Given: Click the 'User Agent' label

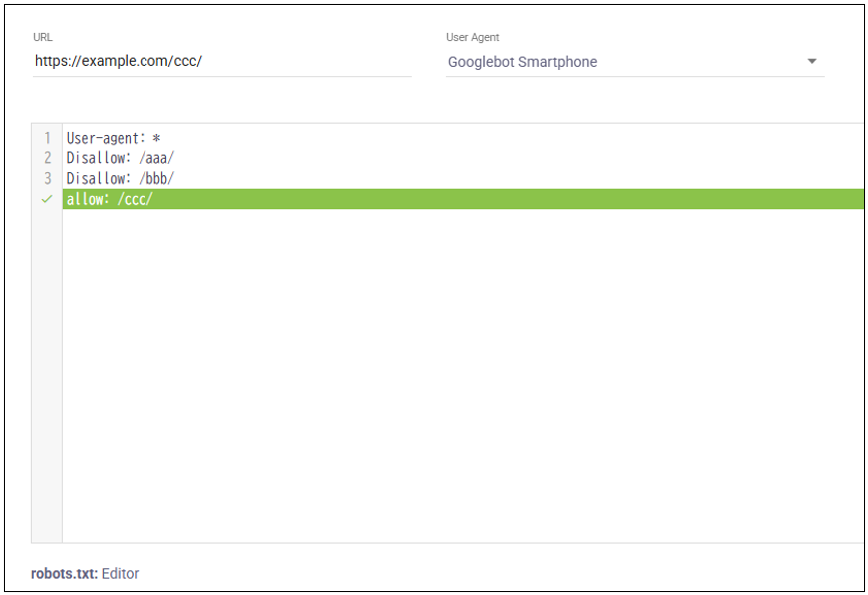Looking at the screenshot, I should [x=473, y=37].
